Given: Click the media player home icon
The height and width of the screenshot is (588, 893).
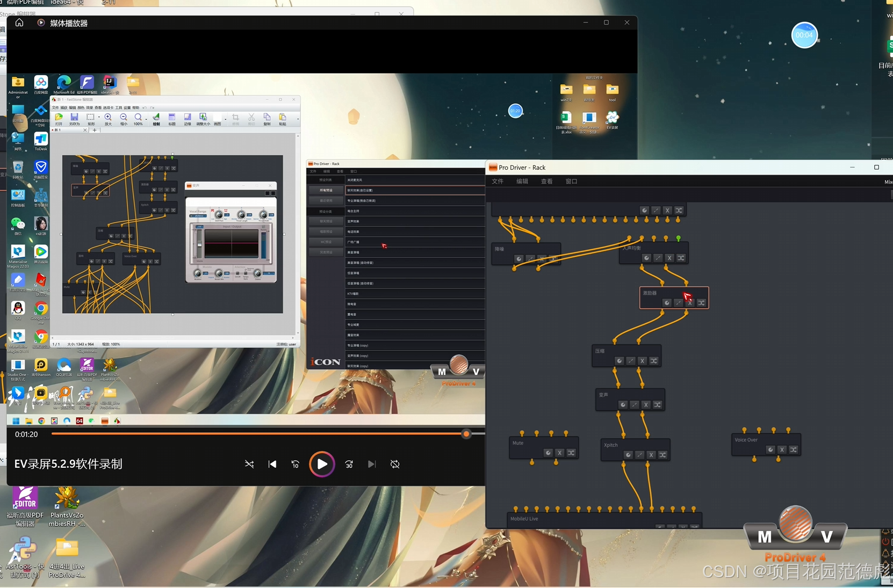Looking at the screenshot, I should (x=19, y=23).
